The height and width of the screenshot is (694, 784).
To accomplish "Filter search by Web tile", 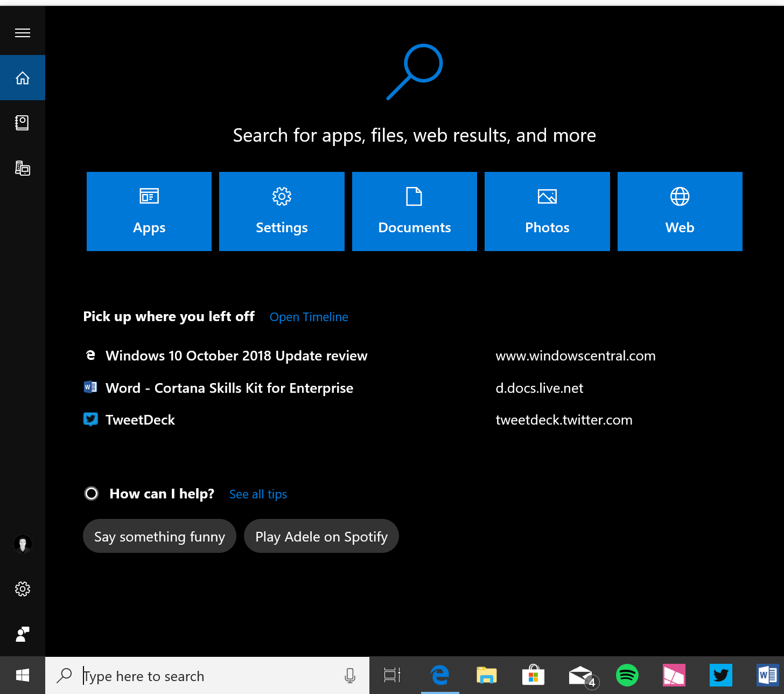I will click(x=680, y=211).
